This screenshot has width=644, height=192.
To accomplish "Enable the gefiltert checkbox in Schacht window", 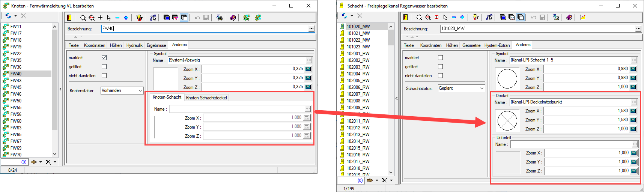I will [441, 67].
